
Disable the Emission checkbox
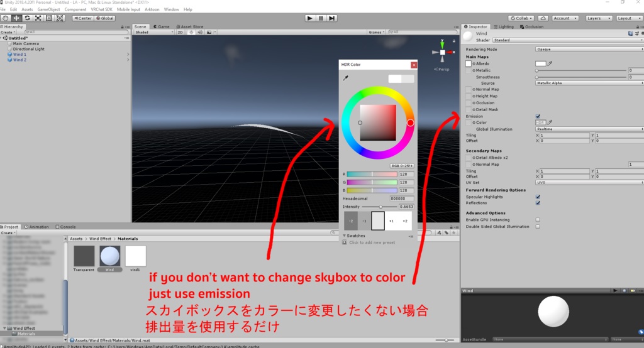538,117
